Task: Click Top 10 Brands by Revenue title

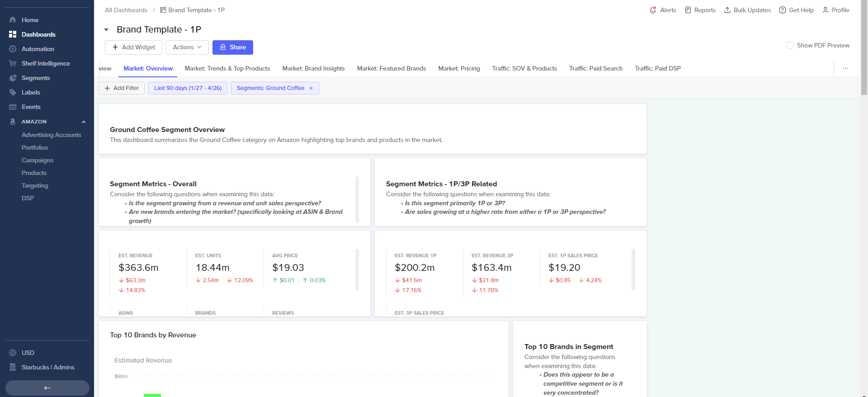Action: click(153, 335)
